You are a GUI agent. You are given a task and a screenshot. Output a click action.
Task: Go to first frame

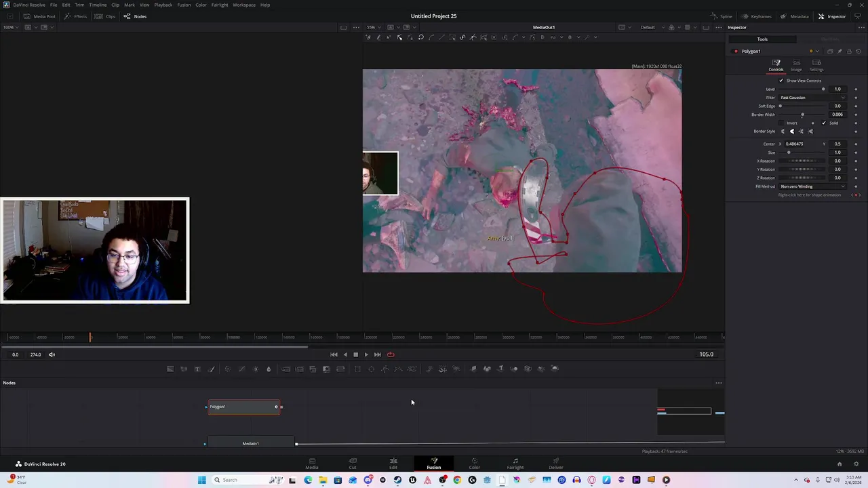click(334, 354)
